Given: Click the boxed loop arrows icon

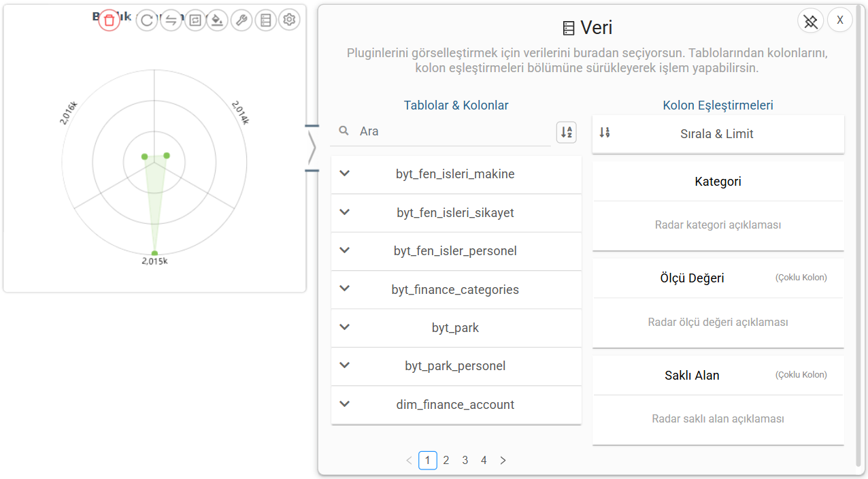Looking at the screenshot, I should 195,20.
